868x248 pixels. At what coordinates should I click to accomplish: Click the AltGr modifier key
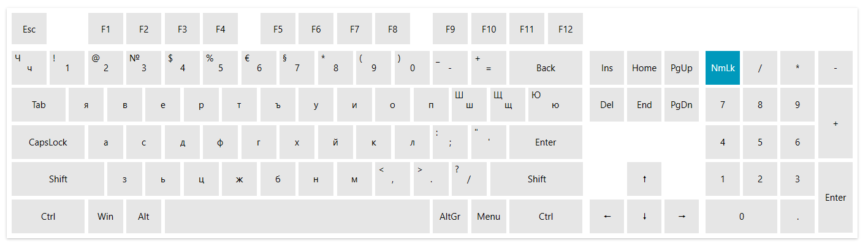[450, 216]
